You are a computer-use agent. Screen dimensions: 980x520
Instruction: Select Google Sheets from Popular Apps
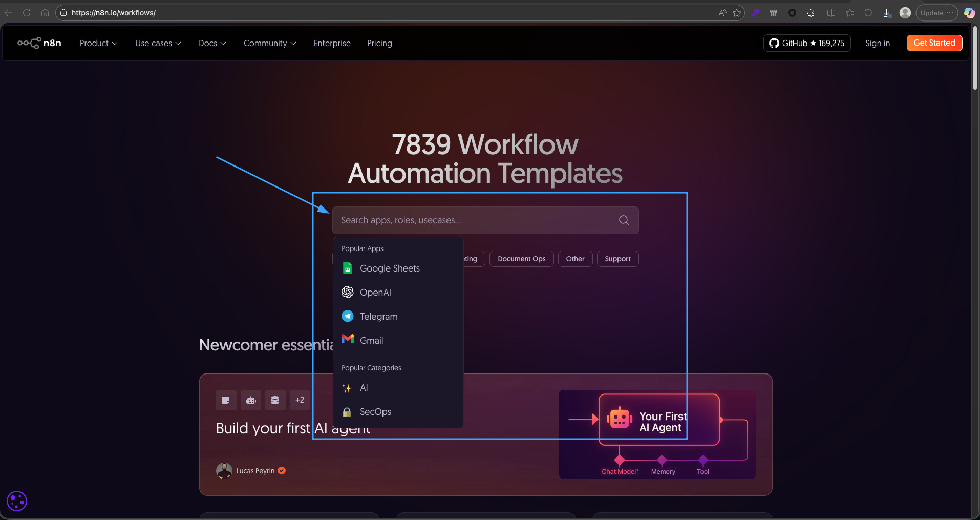coord(389,268)
